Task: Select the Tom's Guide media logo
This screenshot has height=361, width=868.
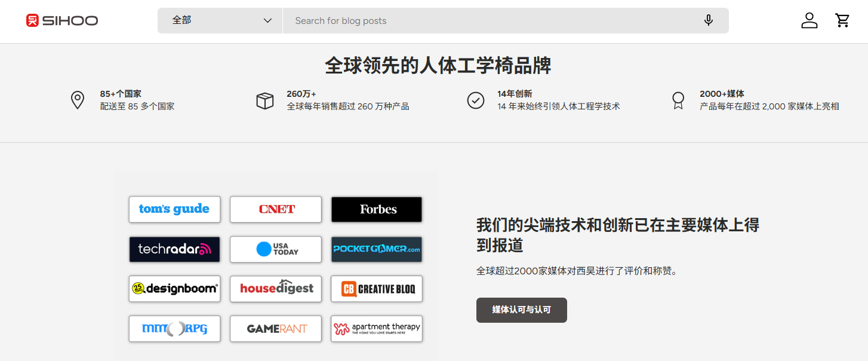Action: tap(174, 209)
